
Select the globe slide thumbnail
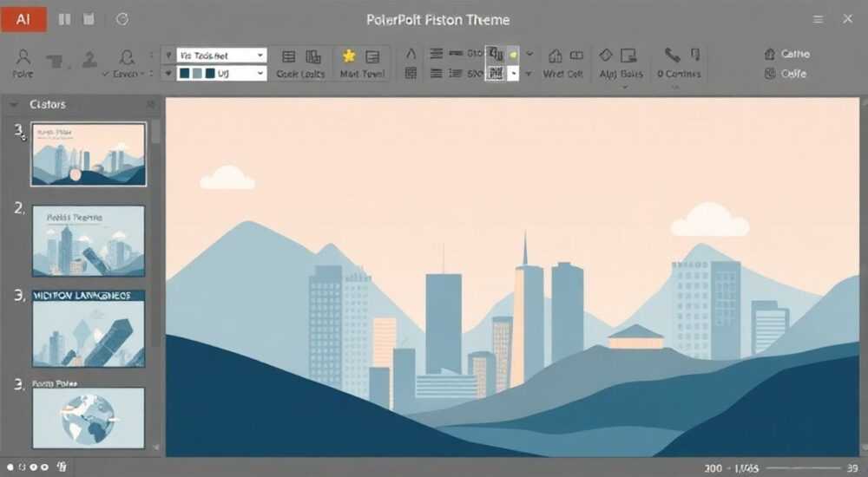(89, 418)
